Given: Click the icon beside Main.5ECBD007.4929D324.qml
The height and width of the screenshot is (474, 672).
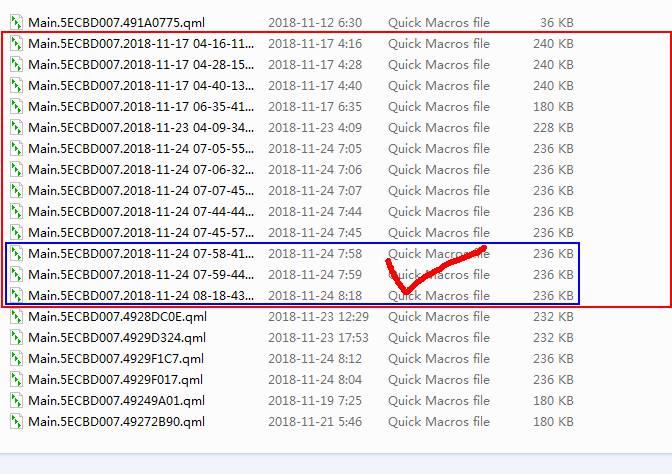Looking at the screenshot, I should 16,337.
